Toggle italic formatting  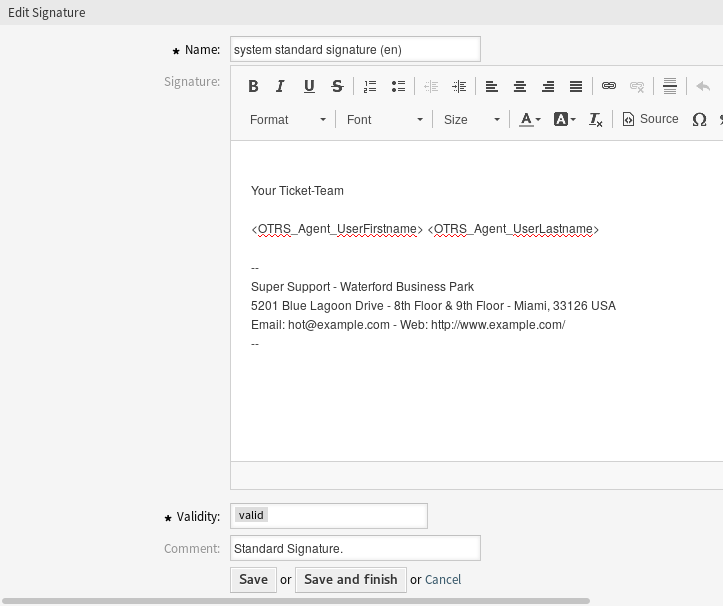[280, 86]
